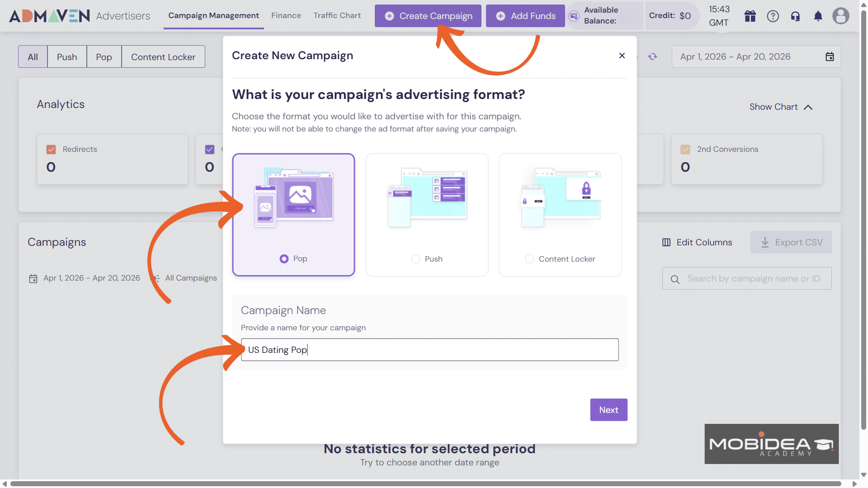
Task: Click the AdMaven logo
Action: [x=50, y=16]
